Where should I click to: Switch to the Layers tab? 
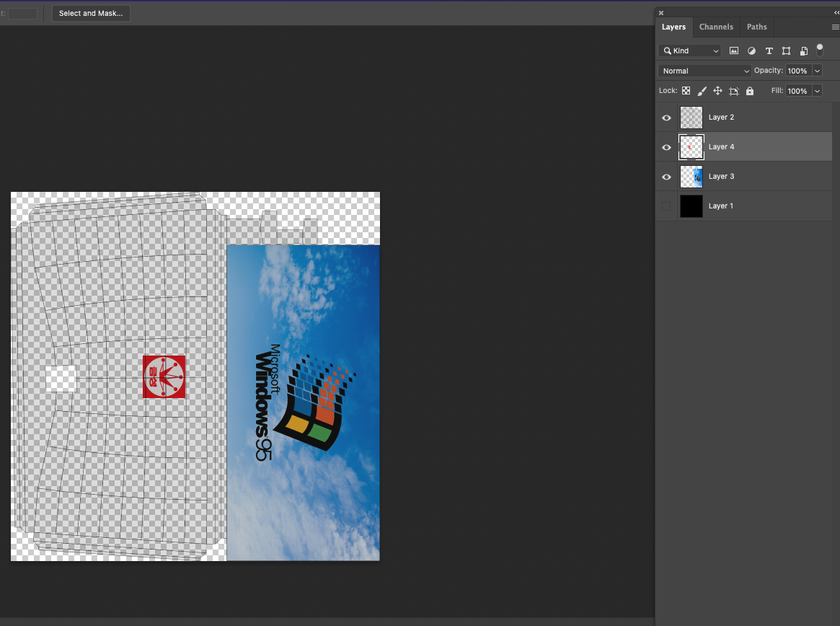coord(673,27)
